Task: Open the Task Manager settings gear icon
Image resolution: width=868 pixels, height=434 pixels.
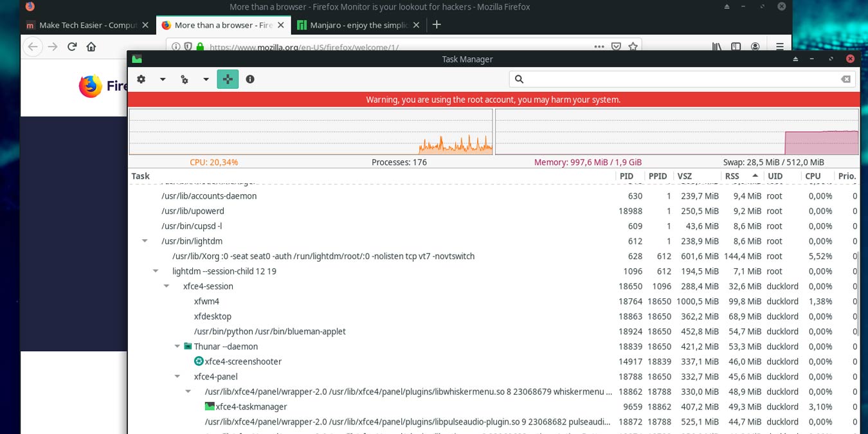Action: click(141, 78)
